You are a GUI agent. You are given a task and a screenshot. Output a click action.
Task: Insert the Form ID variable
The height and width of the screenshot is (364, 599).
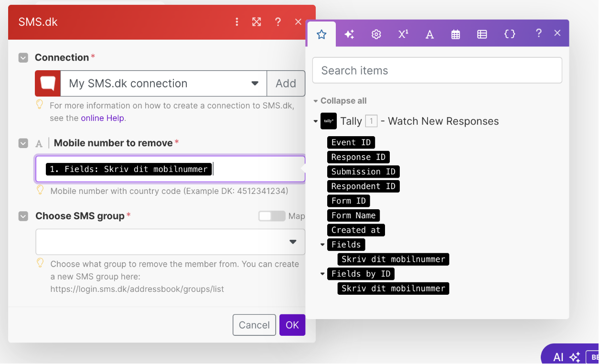(349, 201)
